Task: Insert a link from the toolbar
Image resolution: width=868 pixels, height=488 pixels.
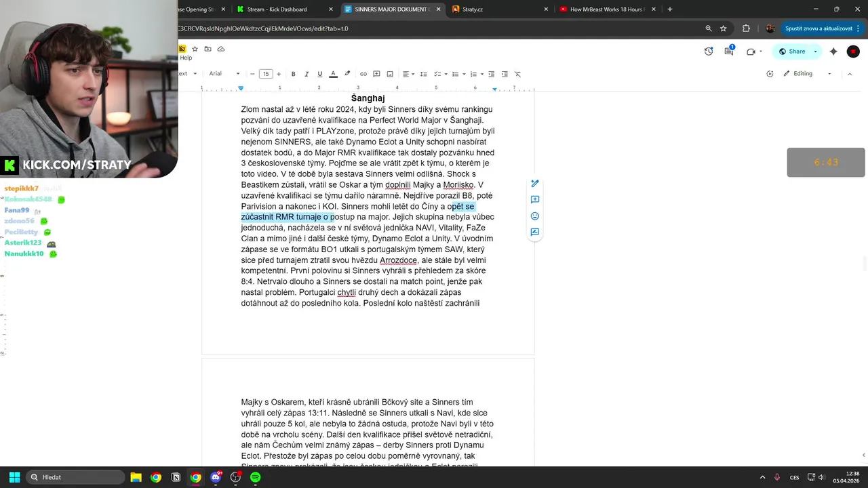Action: pos(363,74)
